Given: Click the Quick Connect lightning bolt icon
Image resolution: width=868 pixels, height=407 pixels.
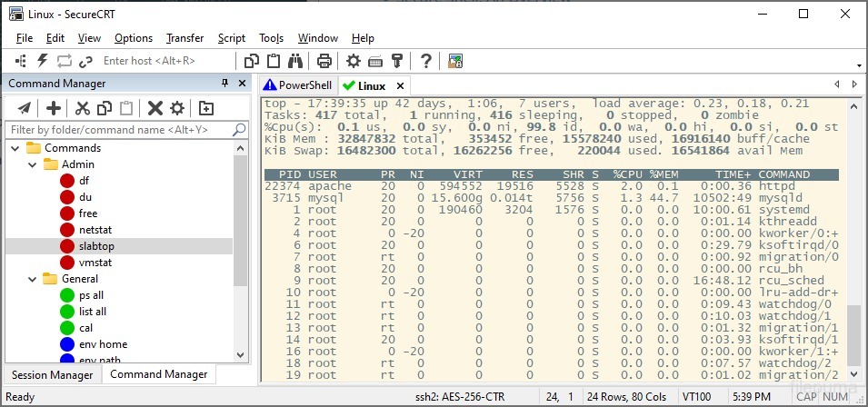Looking at the screenshot, I should coord(42,61).
